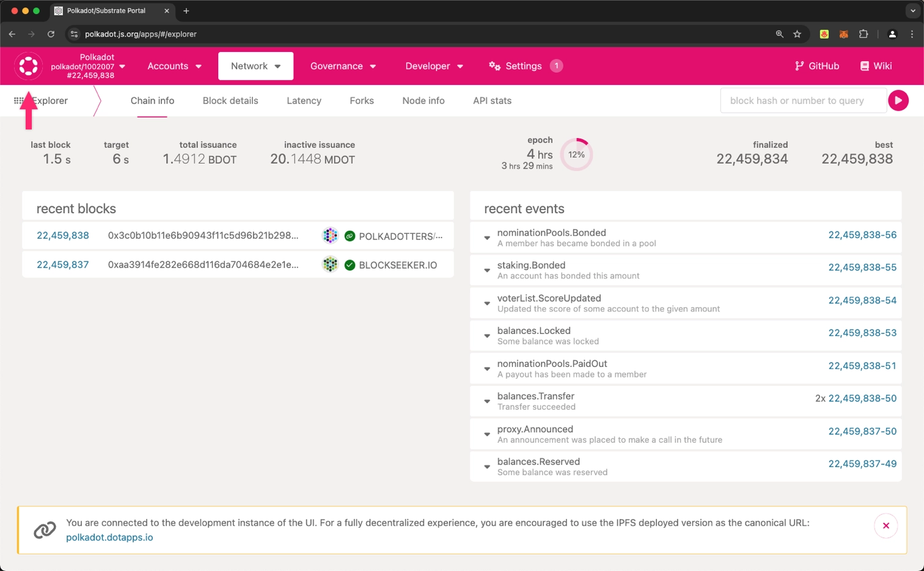Screen dimensions: 924x571
Task: Click block hash 0x3c0b10b11e6b90943f11c5d96b21b298...
Action: click(x=203, y=236)
